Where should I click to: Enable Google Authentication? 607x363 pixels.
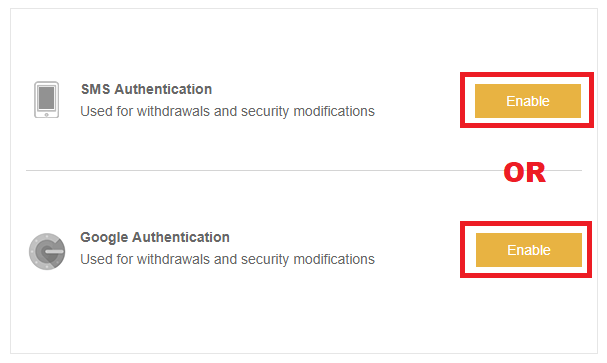(528, 250)
